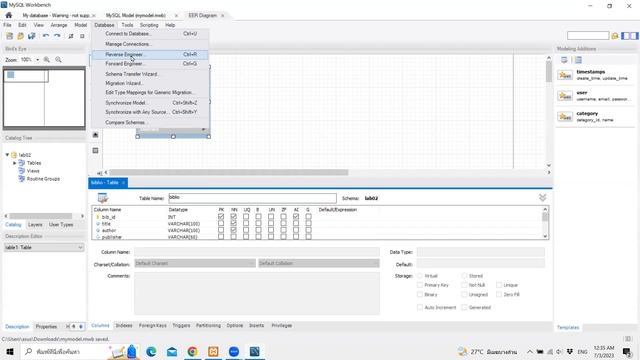Click the Table Name input field
640x360 pixels.
click(x=252, y=198)
